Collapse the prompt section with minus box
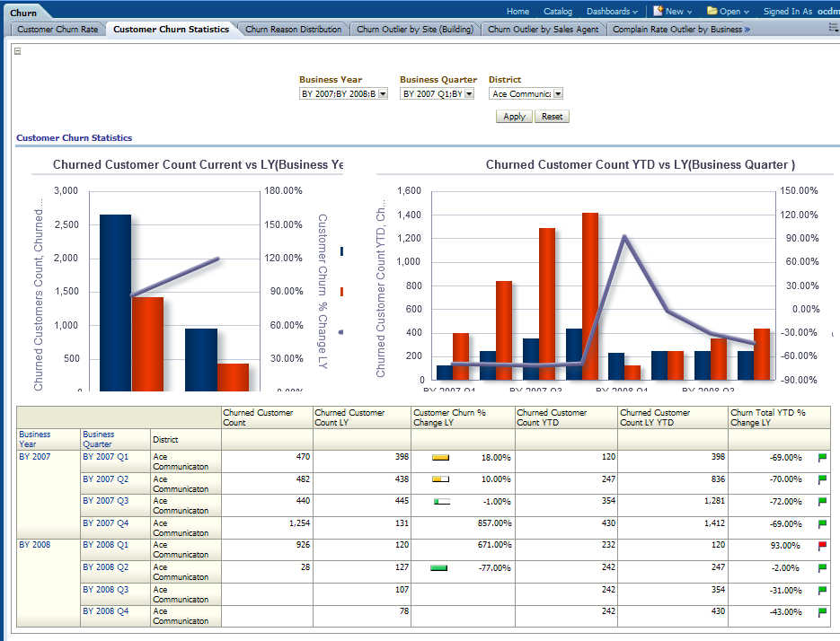 (18, 51)
